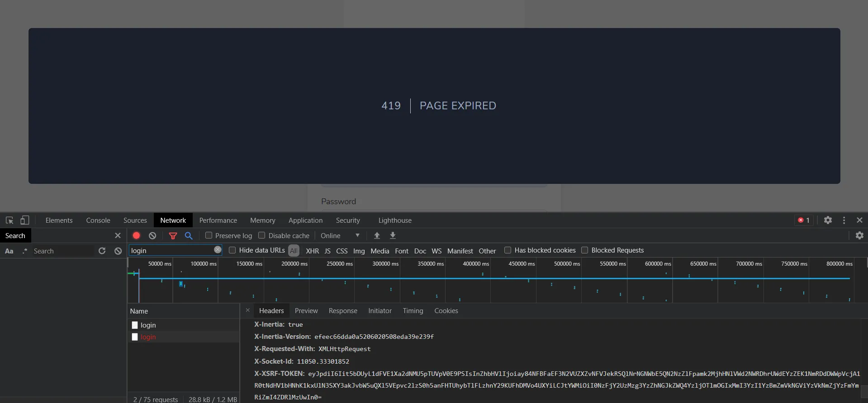Show the request Initiator tab

(x=380, y=311)
